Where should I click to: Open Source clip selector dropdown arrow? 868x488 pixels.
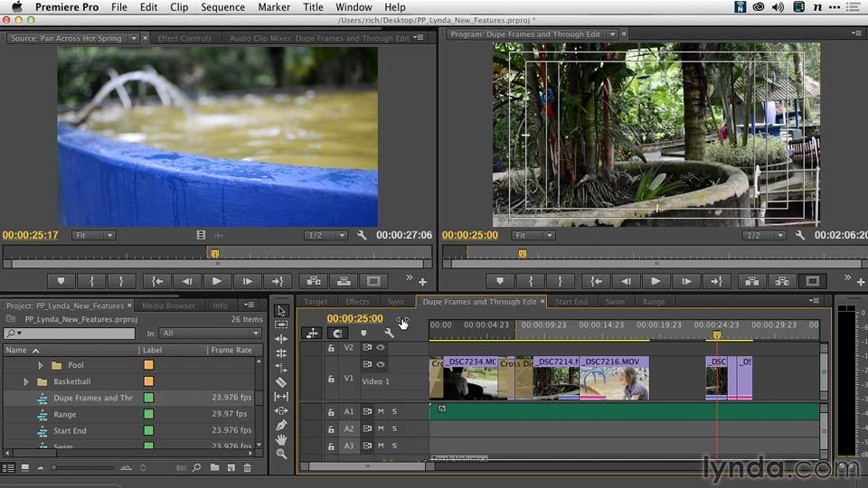click(134, 38)
